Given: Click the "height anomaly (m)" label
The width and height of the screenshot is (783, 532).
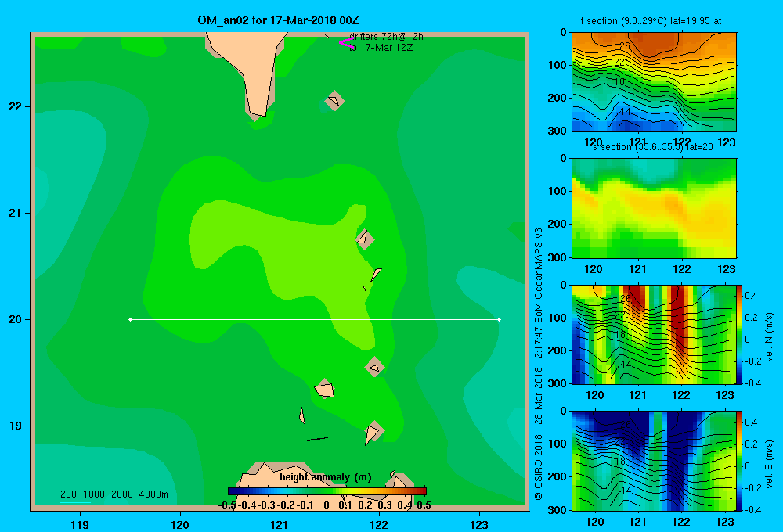Looking at the screenshot, I should click(326, 477).
